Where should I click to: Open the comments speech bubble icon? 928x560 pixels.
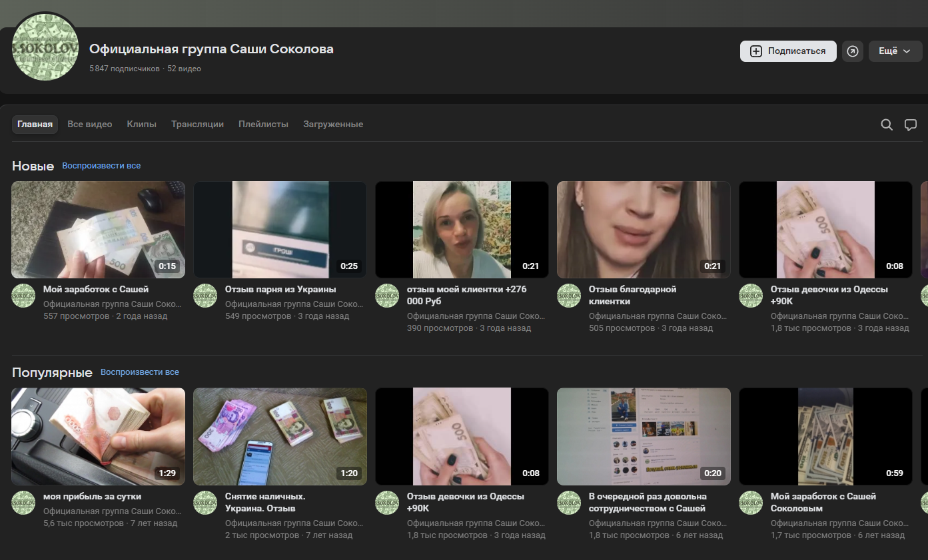(x=911, y=125)
